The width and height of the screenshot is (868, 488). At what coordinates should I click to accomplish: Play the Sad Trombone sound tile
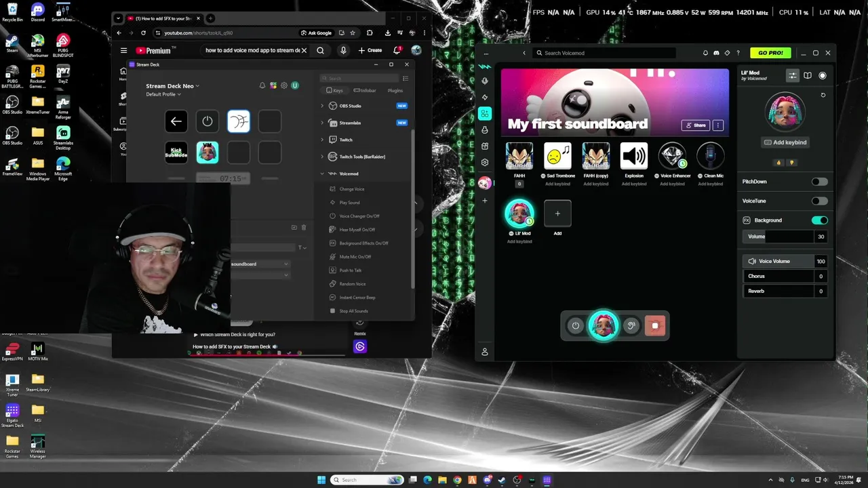tap(558, 156)
